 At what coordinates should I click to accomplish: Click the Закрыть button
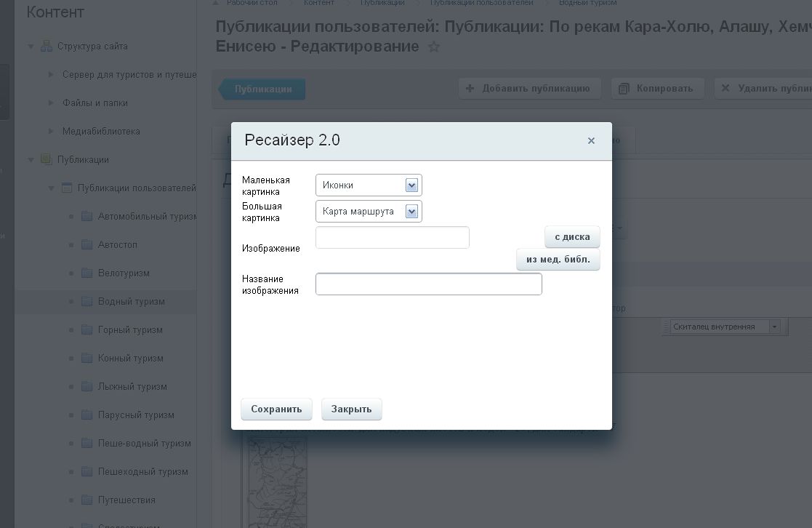(x=352, y=409)
